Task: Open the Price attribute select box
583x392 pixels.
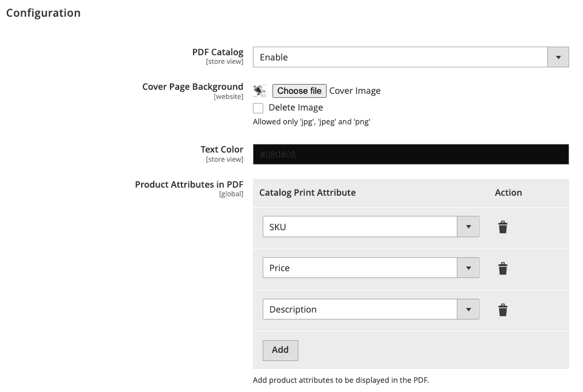Action: pyautogui.click(x=360, y=268)
